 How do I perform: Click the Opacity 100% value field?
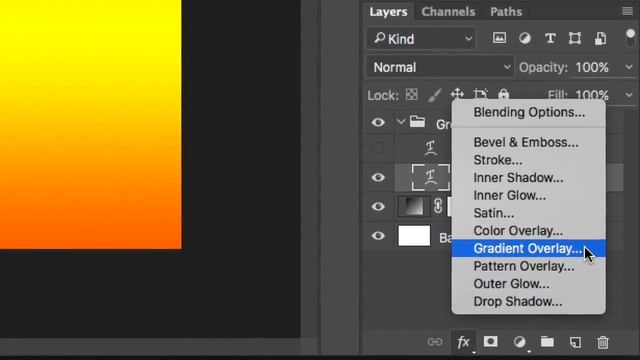(592, 67)
